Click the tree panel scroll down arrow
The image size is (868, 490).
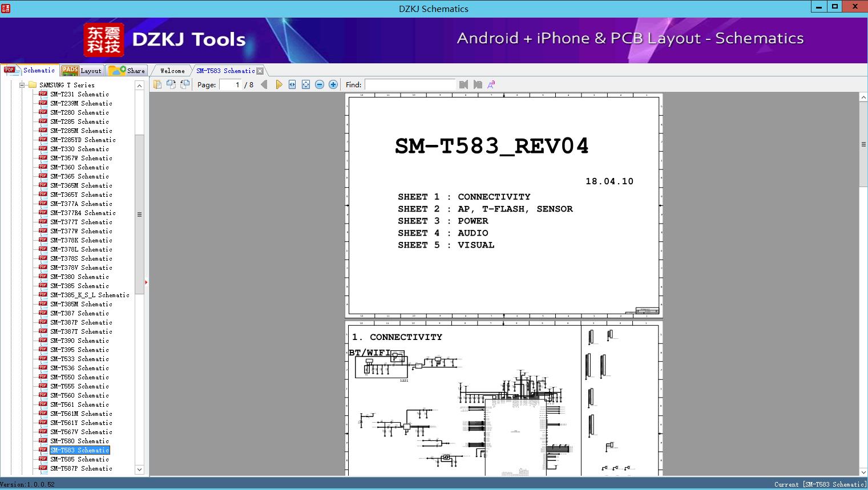pyautogui.click(x=139, y=469)
